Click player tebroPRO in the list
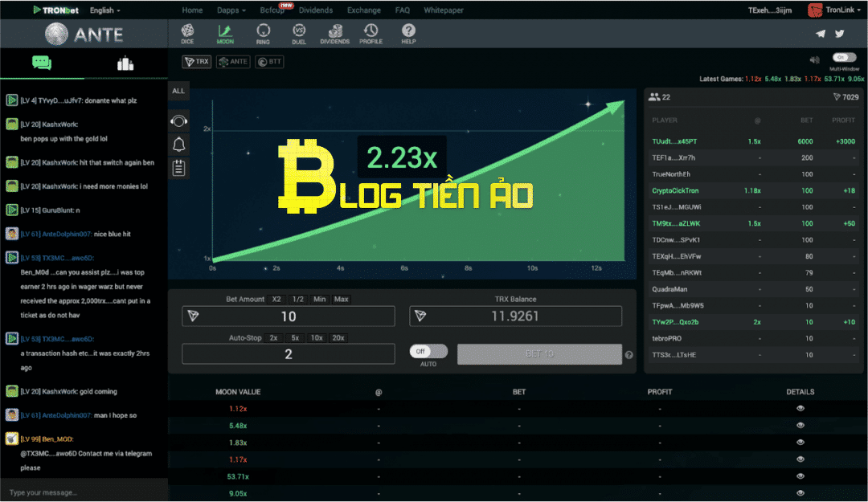Viewport: 868px width, 502px height. 667,338
